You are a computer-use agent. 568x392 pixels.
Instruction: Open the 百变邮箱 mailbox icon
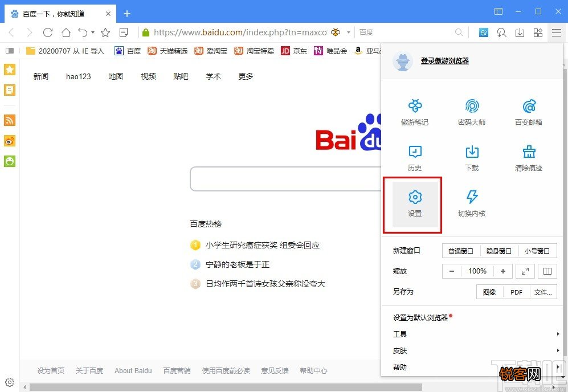[529, 113]
